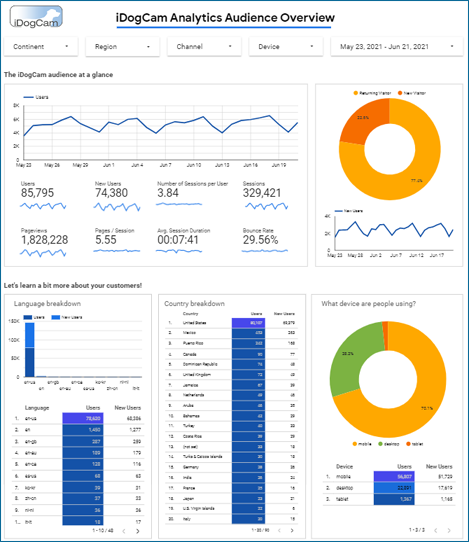Select the Puerto Rico country row

click(232, 343)
